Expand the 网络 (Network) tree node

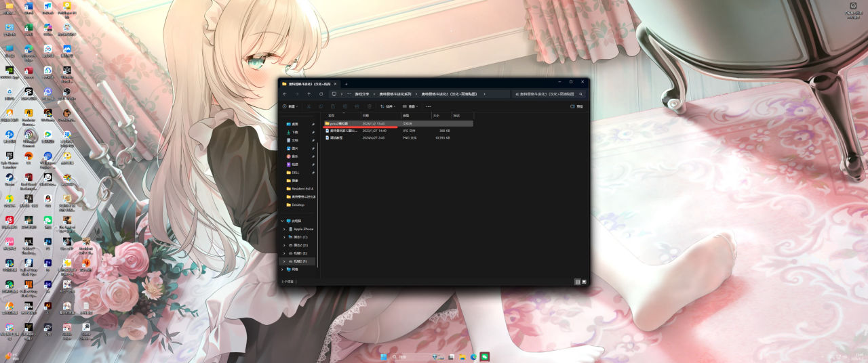coord(282,270)
